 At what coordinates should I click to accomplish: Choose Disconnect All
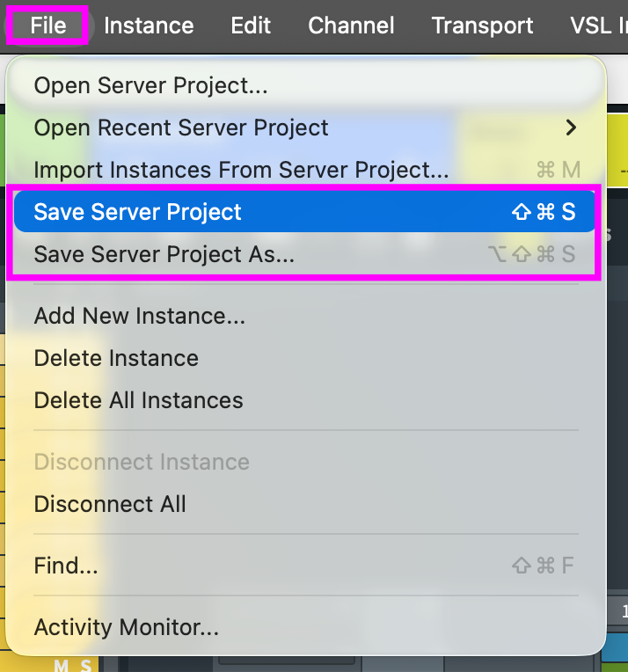110,504
